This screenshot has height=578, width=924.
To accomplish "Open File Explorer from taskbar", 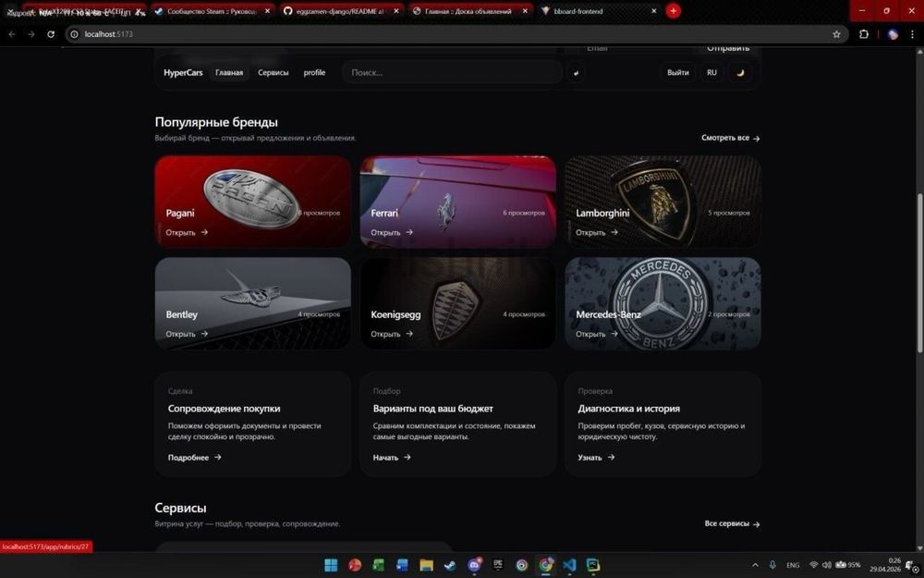I will point(426,565).
